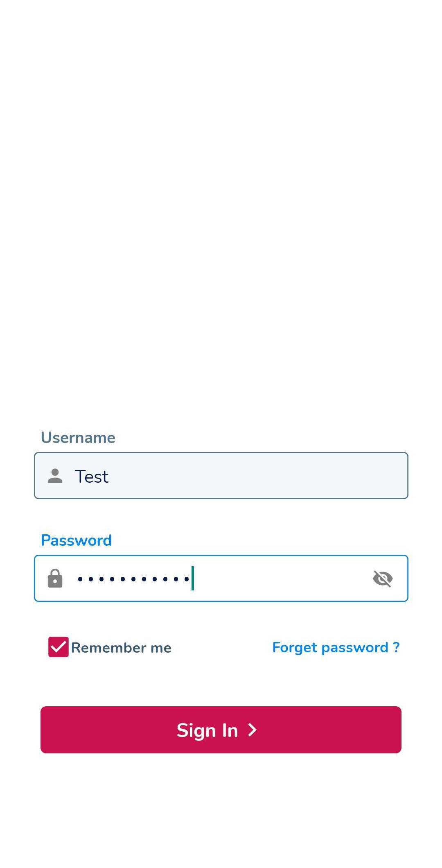Click the "Test" text in Username box

pyautogui.click(x=92, y=477)
